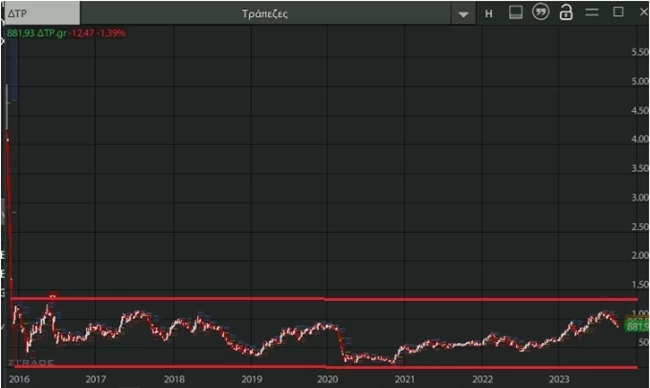Screen dimensions: 650x388
Task: Click the H timeframe button
Action: (x=489, y=14)
